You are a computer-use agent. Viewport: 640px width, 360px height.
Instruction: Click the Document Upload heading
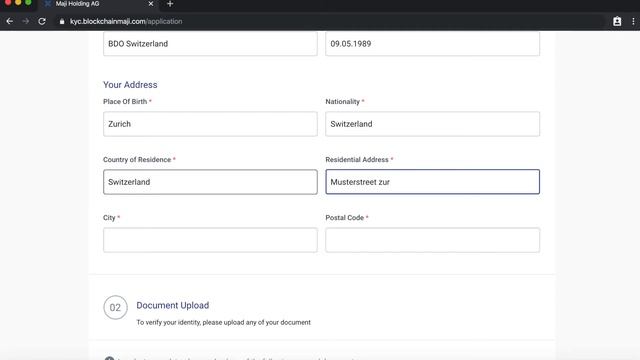tap(173, 305)
